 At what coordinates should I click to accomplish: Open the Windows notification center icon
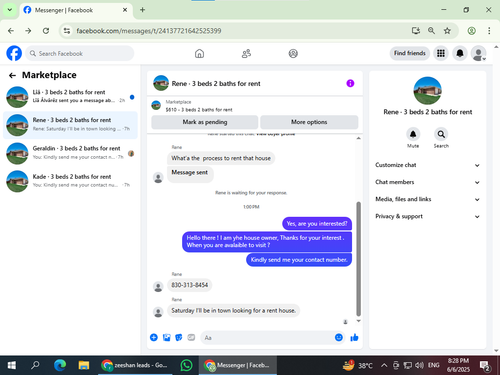point(484,366)
